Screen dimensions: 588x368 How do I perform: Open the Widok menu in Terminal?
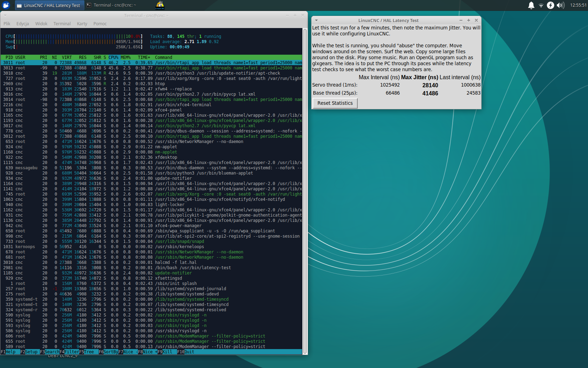click(x=41, y=23)
